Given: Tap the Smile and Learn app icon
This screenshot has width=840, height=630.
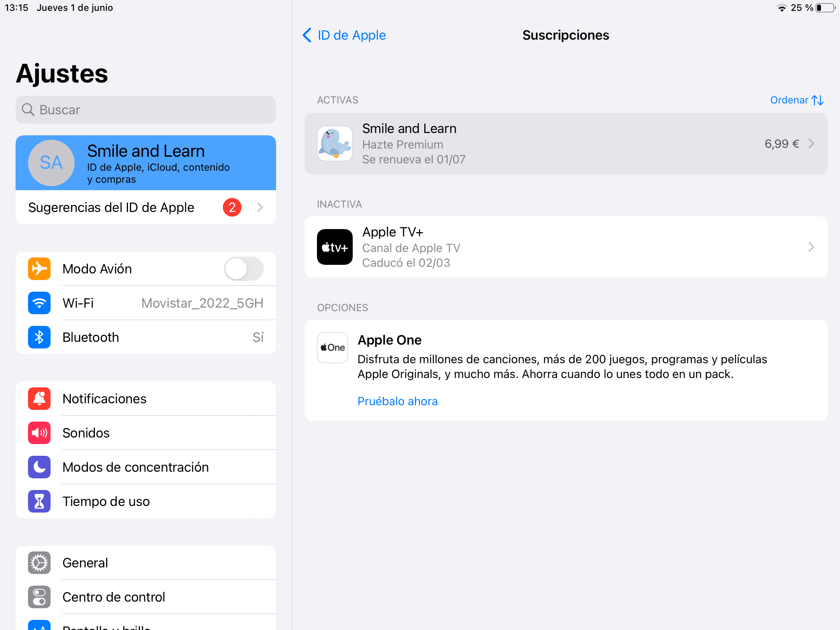Looking at the screenshot, I should (x=335, y=143).
